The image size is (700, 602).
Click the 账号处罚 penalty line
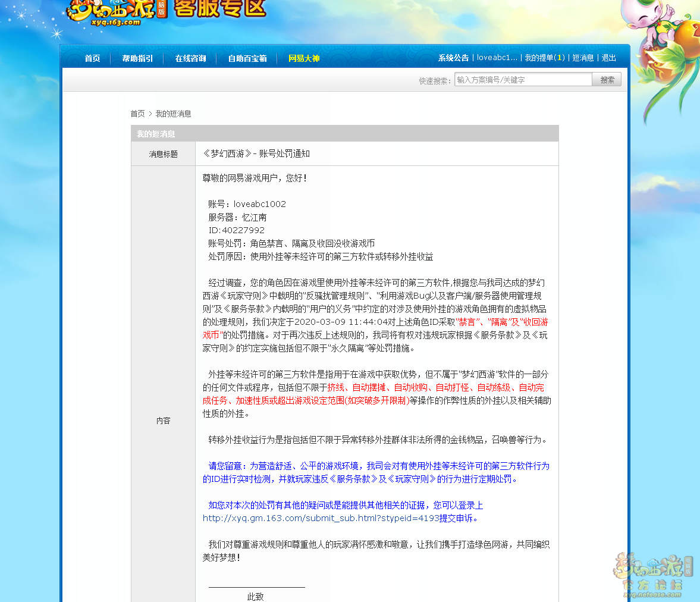[x=291, y=243]
